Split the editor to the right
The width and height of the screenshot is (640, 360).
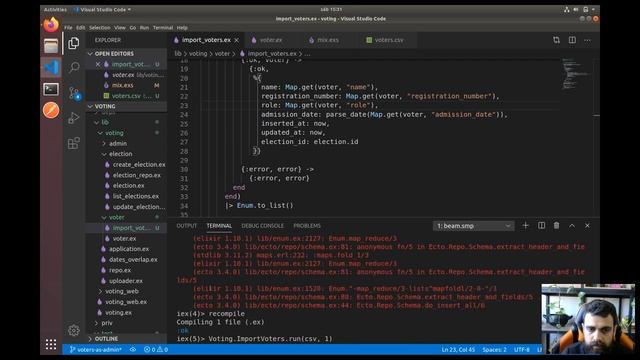572,40
